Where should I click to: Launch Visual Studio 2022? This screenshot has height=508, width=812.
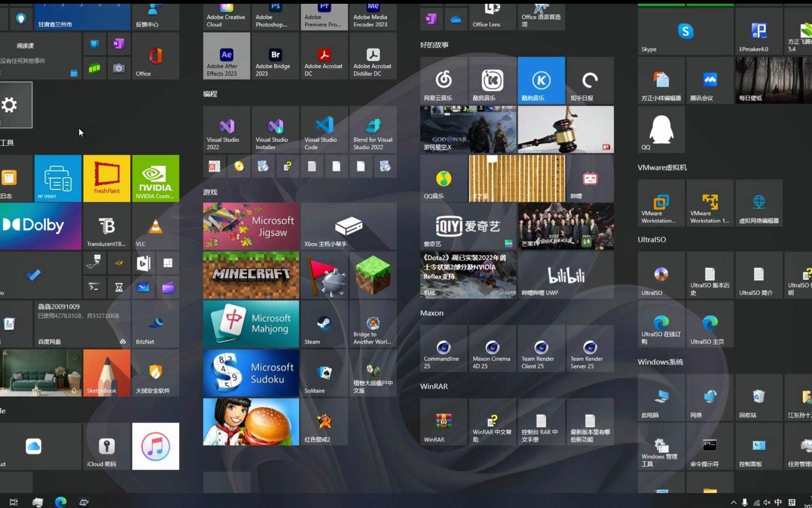[226, 129]
